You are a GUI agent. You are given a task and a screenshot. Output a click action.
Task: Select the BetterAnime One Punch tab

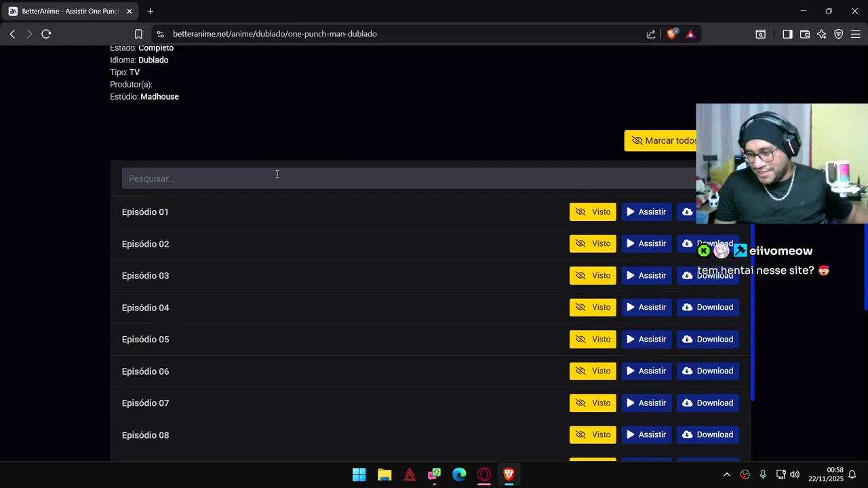tap(71, 12)
